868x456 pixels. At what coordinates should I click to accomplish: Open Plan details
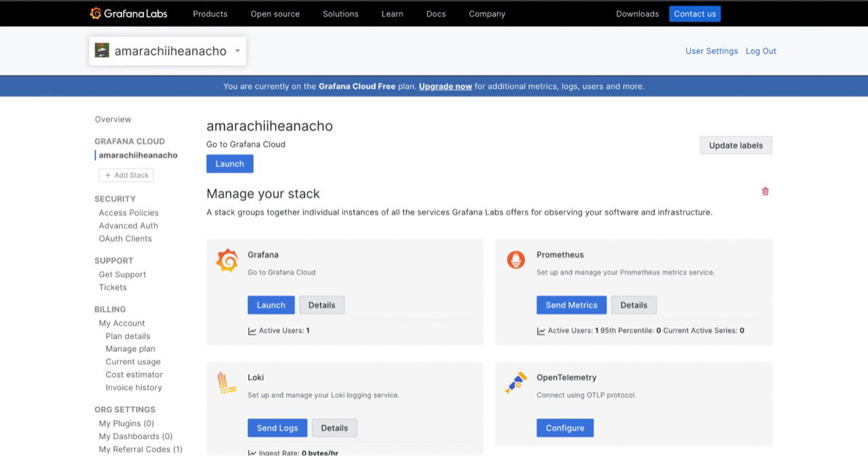128,336
